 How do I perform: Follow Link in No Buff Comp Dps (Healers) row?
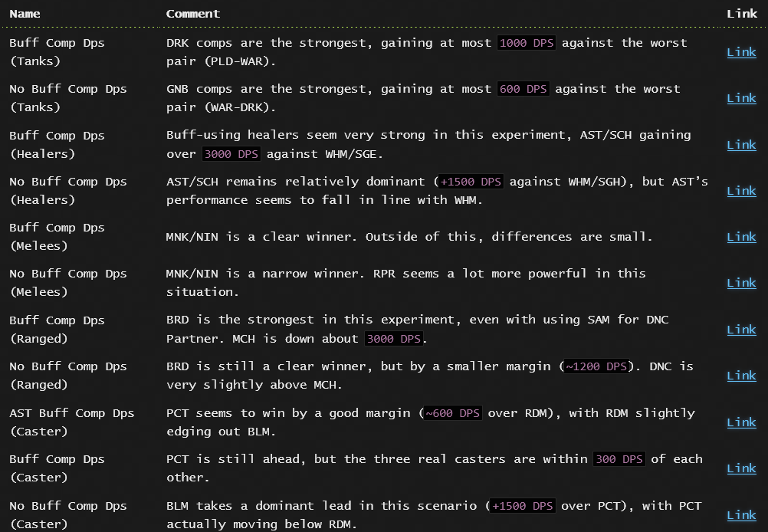tap(741, 191)
